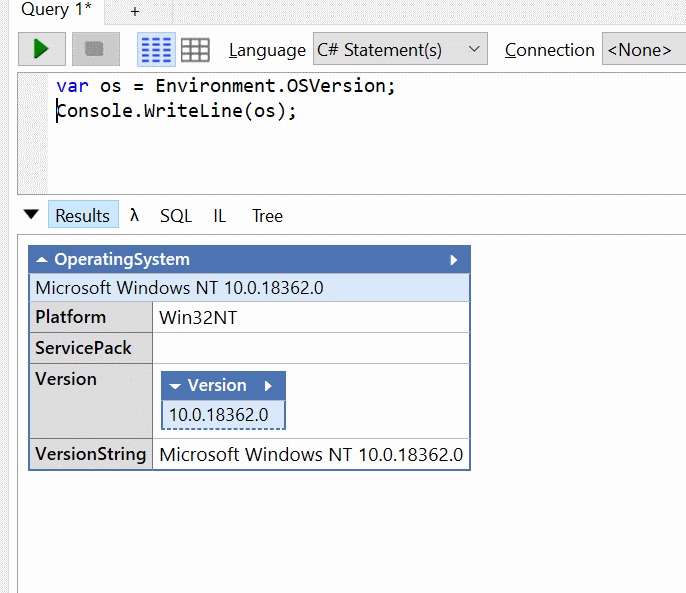
Task: Collapse the results panel with the black triangle
Action: coord(30,214)
